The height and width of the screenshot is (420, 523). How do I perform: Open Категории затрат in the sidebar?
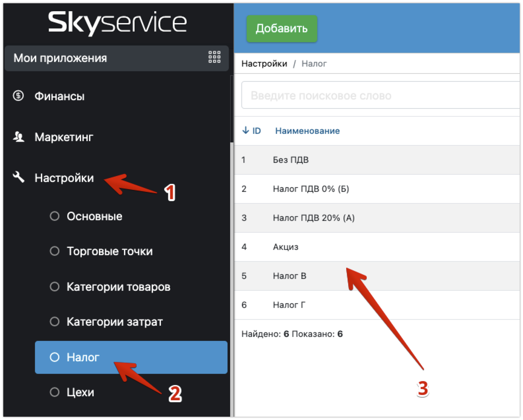coord(115,322)
